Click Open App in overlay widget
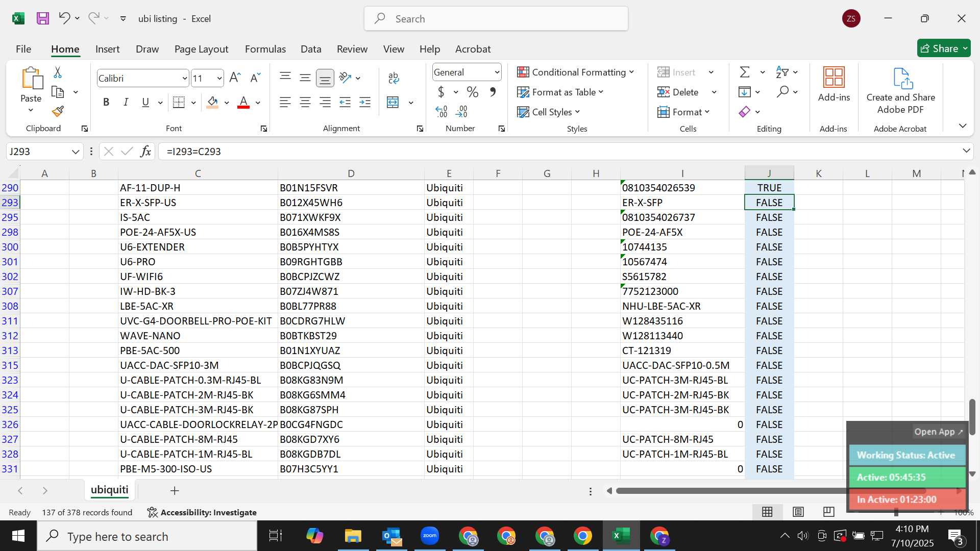980x551 pixels. coord(938,432)
